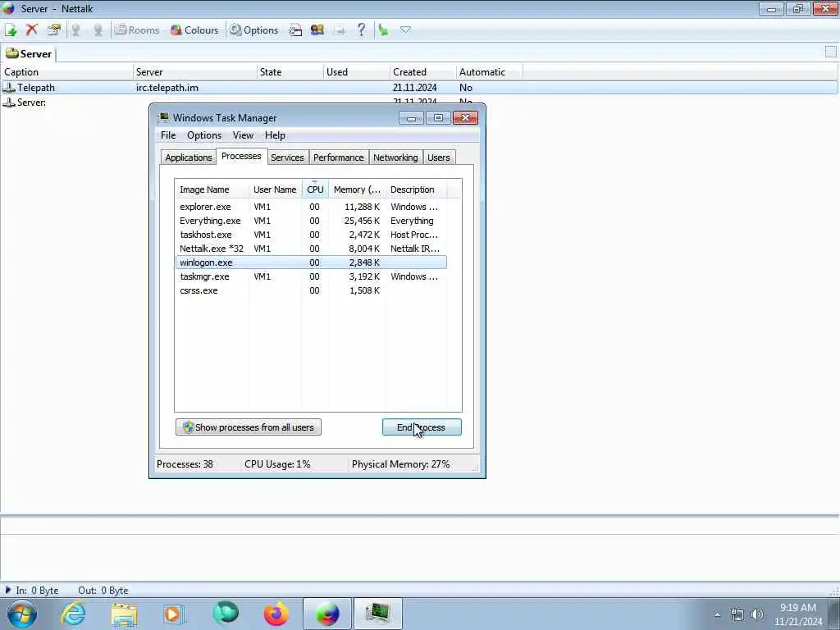
Task: Click the State column header
Action: [290, 72]
